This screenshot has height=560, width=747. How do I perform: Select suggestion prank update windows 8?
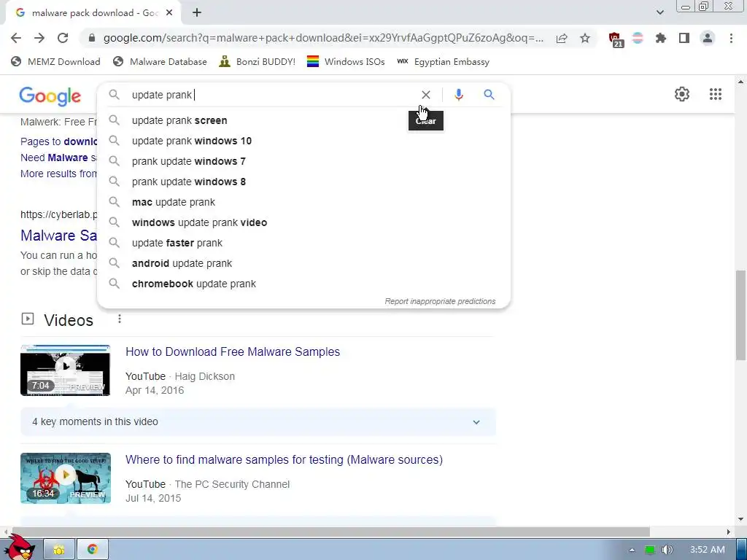pos(303,182)
